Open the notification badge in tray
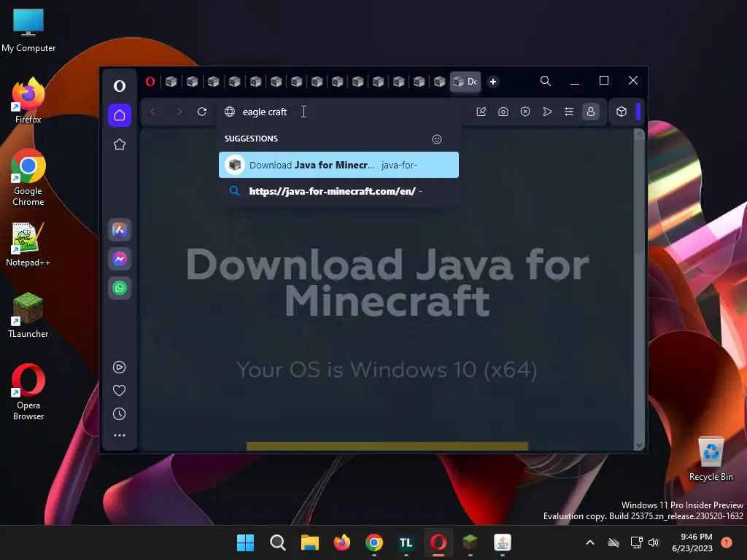 click(x=727, y=542)
